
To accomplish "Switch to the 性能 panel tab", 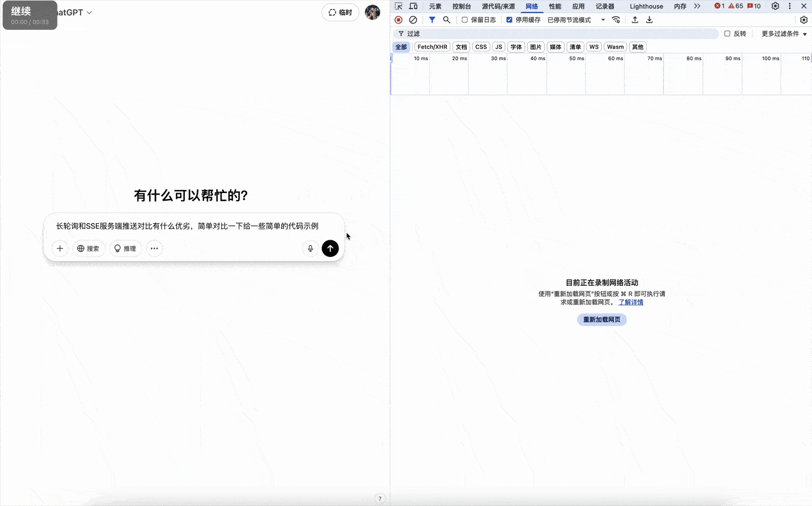I will click(554, 6).
